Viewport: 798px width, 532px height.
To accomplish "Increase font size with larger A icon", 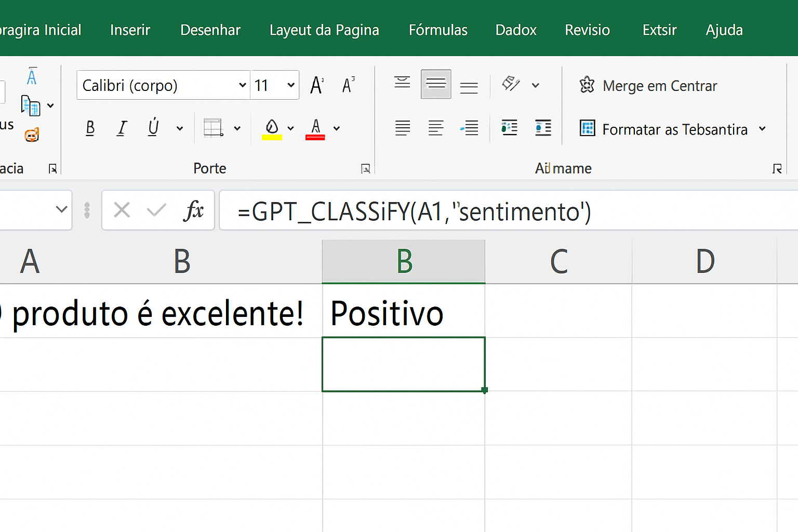I will point(317,85).
